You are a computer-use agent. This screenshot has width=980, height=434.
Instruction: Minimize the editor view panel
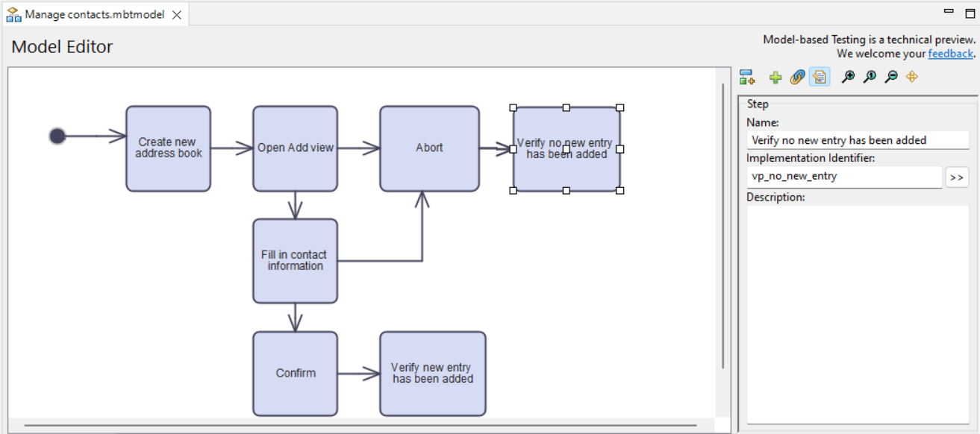click(949, 11)
